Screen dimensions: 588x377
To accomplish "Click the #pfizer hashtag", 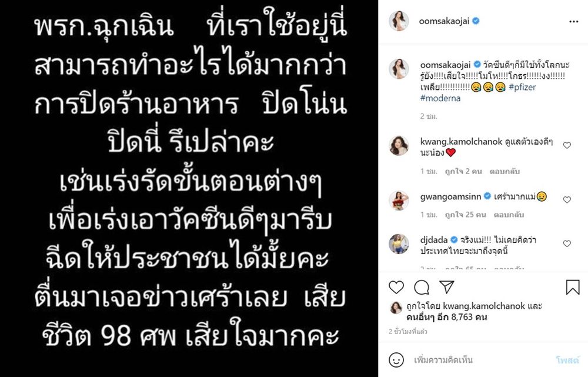I will tap(522, 87).
